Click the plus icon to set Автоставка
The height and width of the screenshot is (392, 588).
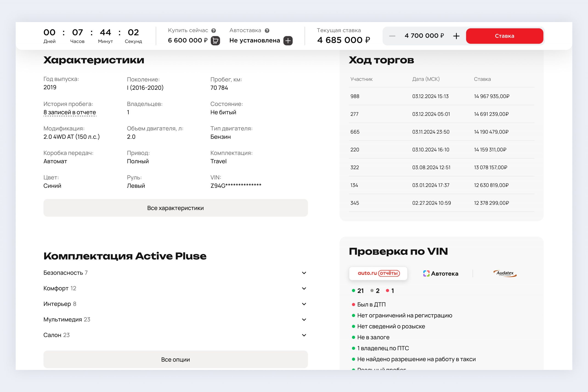tap(288, 40)
